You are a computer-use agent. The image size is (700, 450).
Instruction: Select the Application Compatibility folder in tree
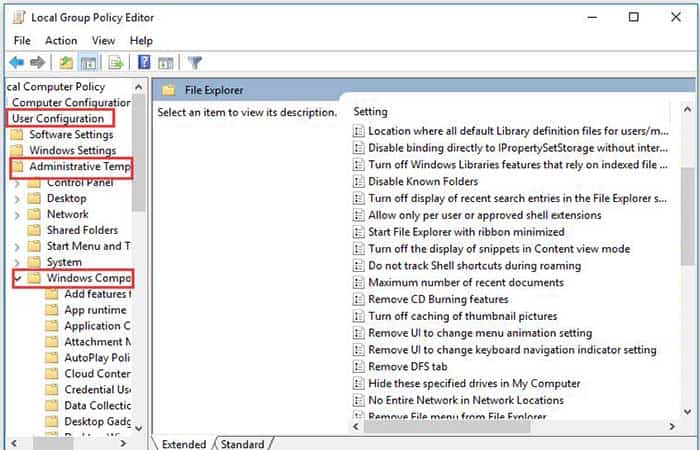[x=98, y=326]
